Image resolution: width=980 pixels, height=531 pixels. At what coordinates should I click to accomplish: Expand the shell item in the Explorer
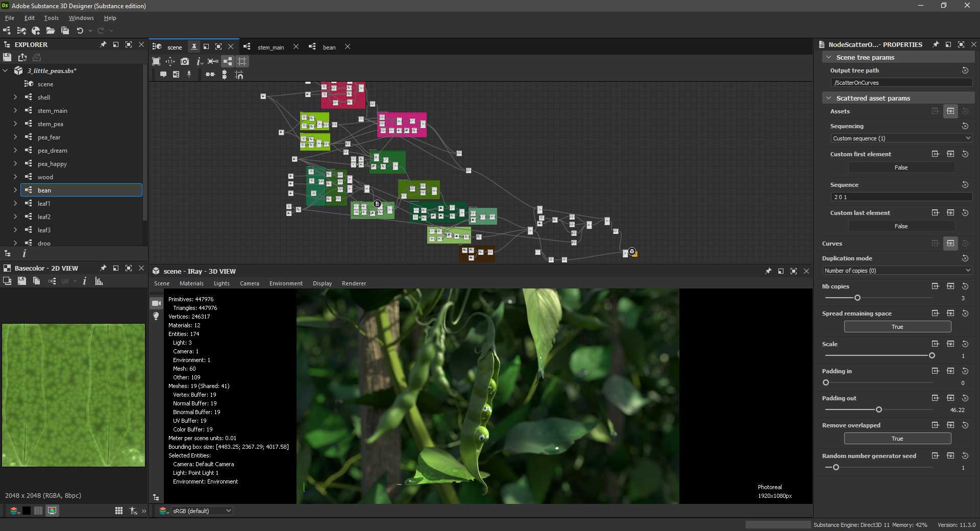point(15,97)
